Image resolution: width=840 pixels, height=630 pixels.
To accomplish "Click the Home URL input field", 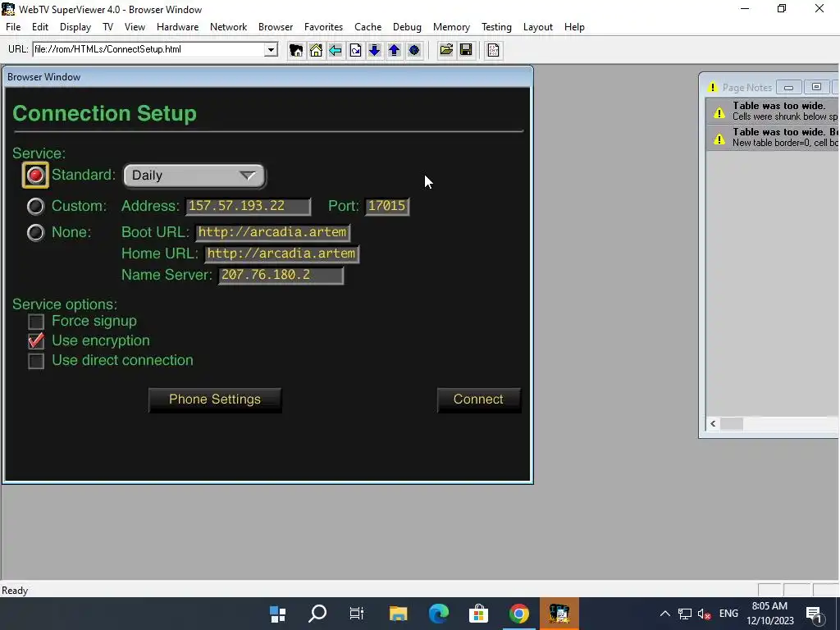I will [282, 254].
